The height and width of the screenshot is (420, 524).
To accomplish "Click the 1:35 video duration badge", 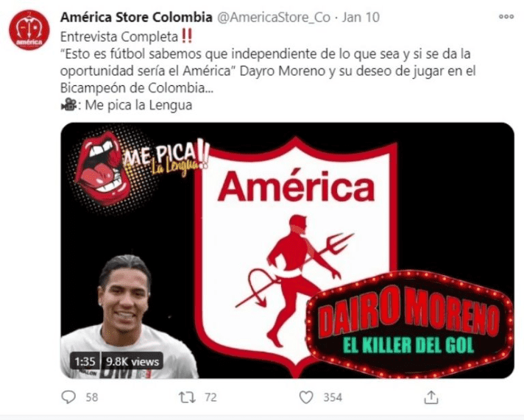I will click(85, 361).
